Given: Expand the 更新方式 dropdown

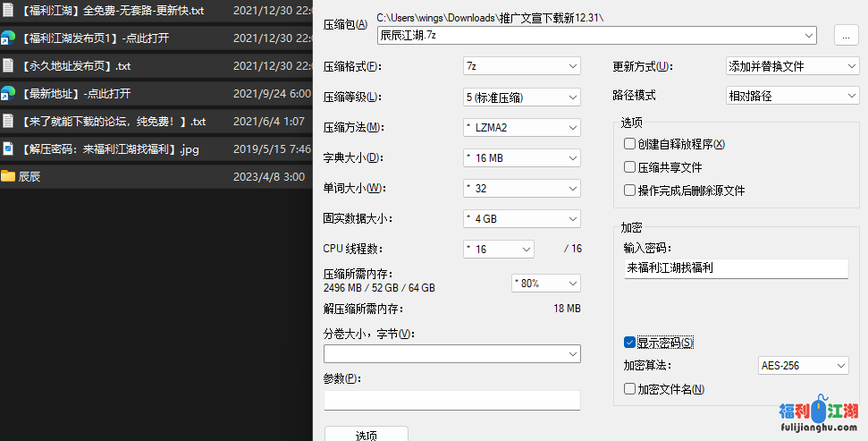Looking at the screenshot, I should [x=792, y=66].
